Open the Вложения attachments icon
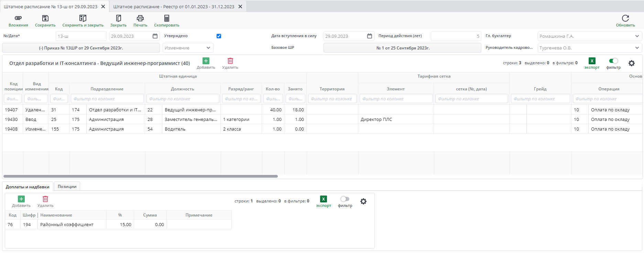 tap(18, 18)
